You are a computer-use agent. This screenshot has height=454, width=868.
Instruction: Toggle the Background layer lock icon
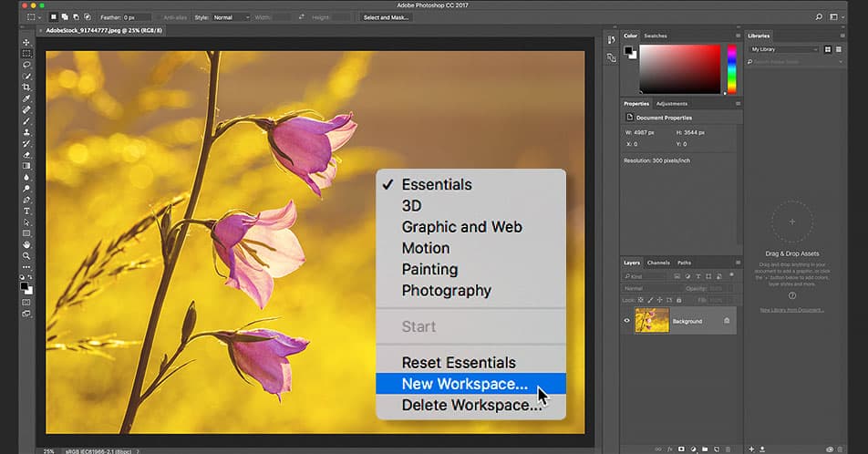[727, 321]
